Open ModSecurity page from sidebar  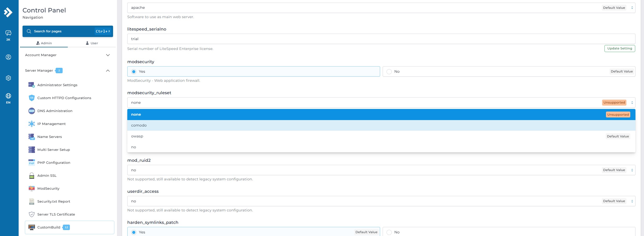pyautogui.click(x=48, y=188)
